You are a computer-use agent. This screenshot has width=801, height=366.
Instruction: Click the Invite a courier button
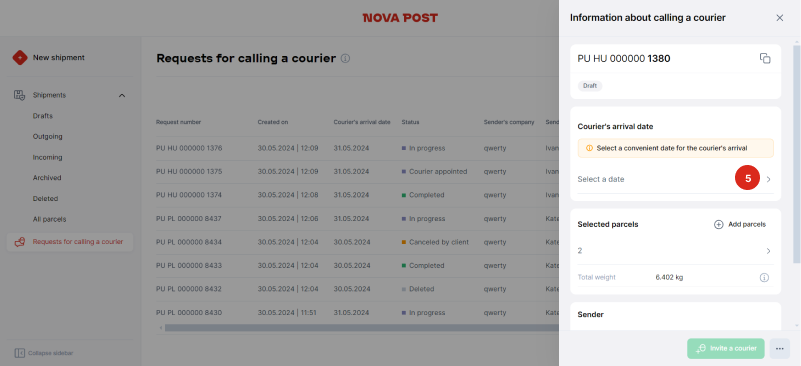(x=725, y=349)
